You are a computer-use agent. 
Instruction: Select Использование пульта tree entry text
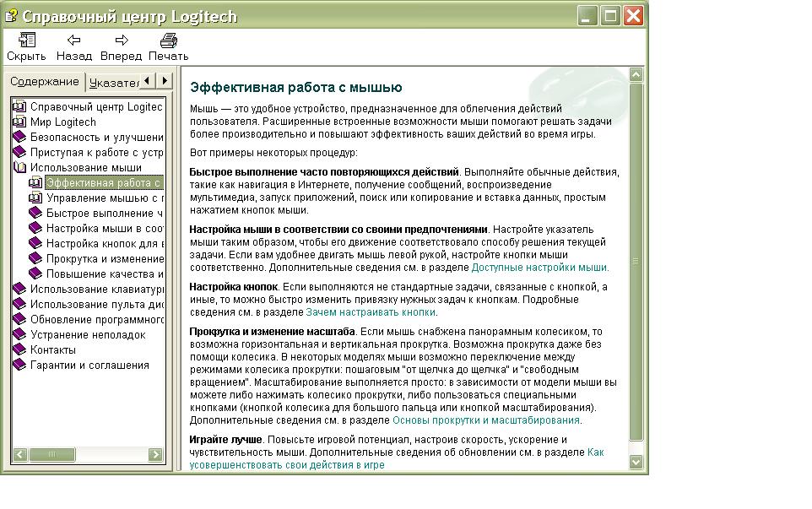coord(97,304)
